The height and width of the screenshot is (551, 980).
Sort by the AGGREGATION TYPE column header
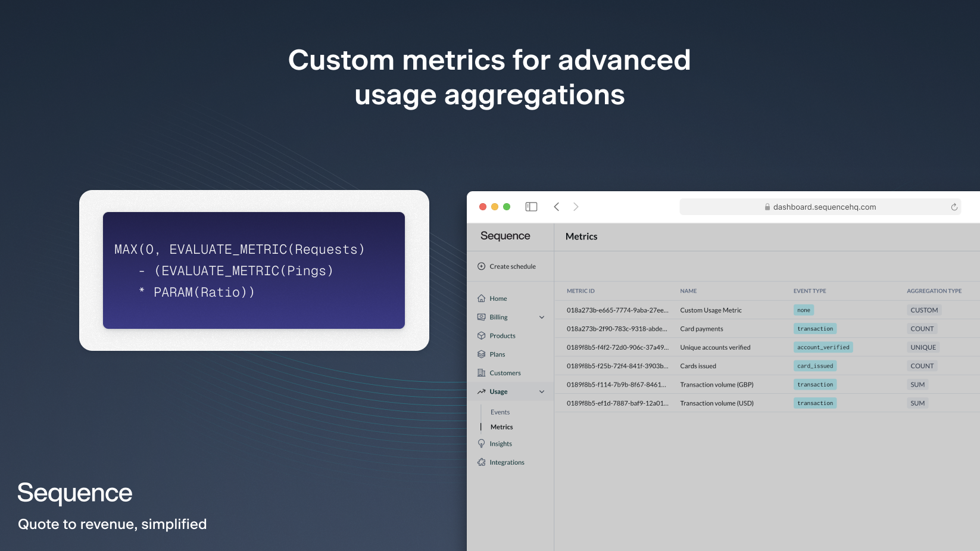pyautogui.click(x=934, y=291)
